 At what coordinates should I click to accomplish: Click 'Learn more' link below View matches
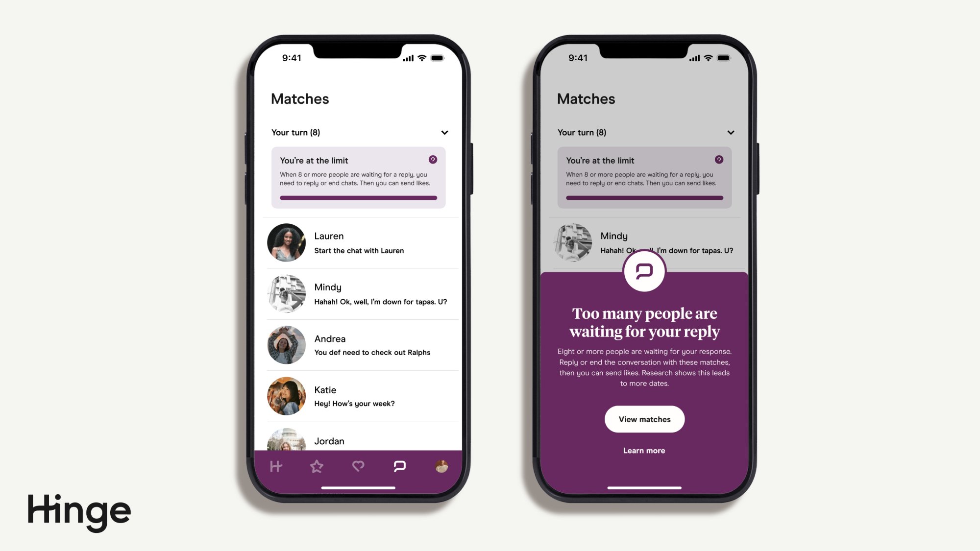pyautogui.click(x=644, y=450)
